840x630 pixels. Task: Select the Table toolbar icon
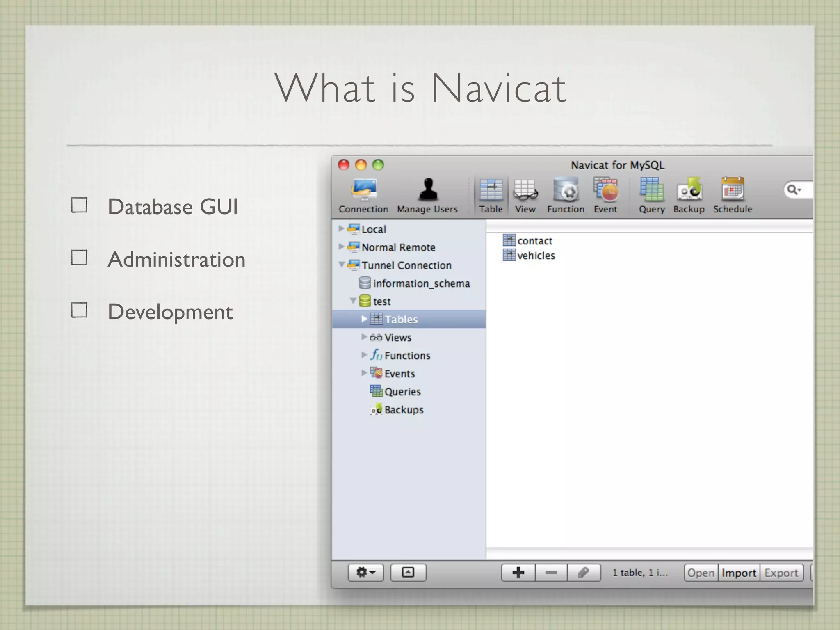click(x=491, y=196)
